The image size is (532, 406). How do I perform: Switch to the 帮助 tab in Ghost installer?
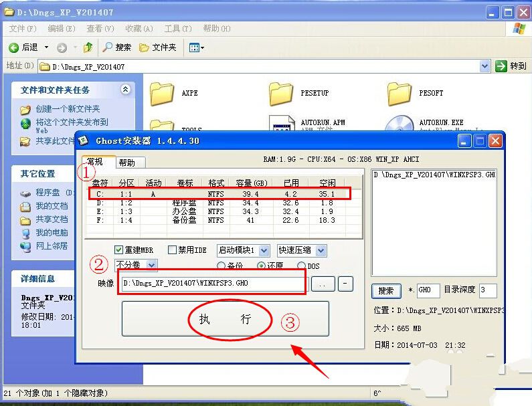[x=126, y=163]
